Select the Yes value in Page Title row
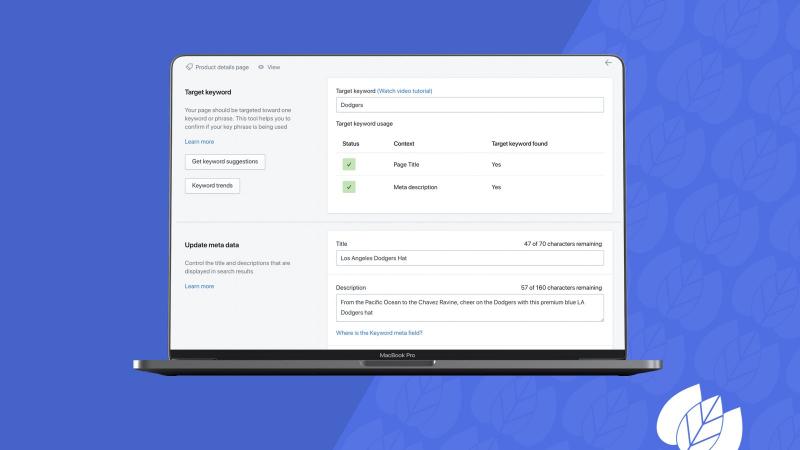This screenshot has width=800, height=450. 496,165
